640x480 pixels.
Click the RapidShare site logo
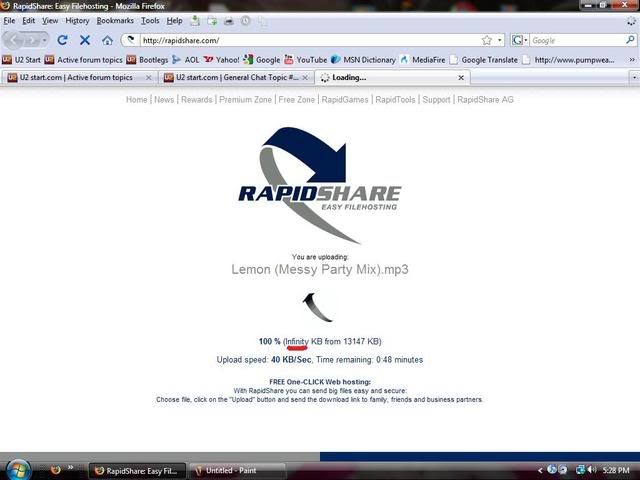pos(320,186)
